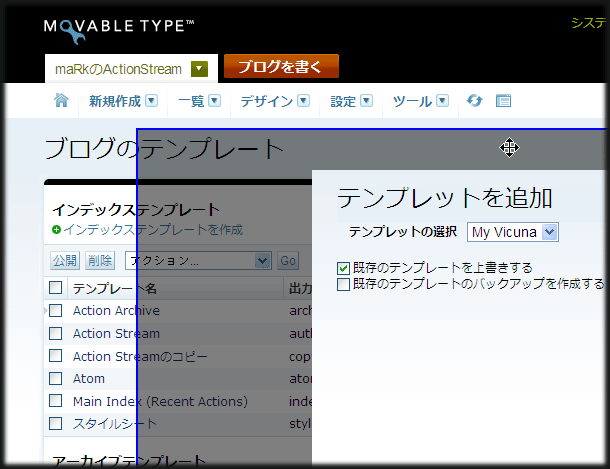Check the Action Archive row checkbox
This screenshot has width=610, height=469.
pos(56,311)
